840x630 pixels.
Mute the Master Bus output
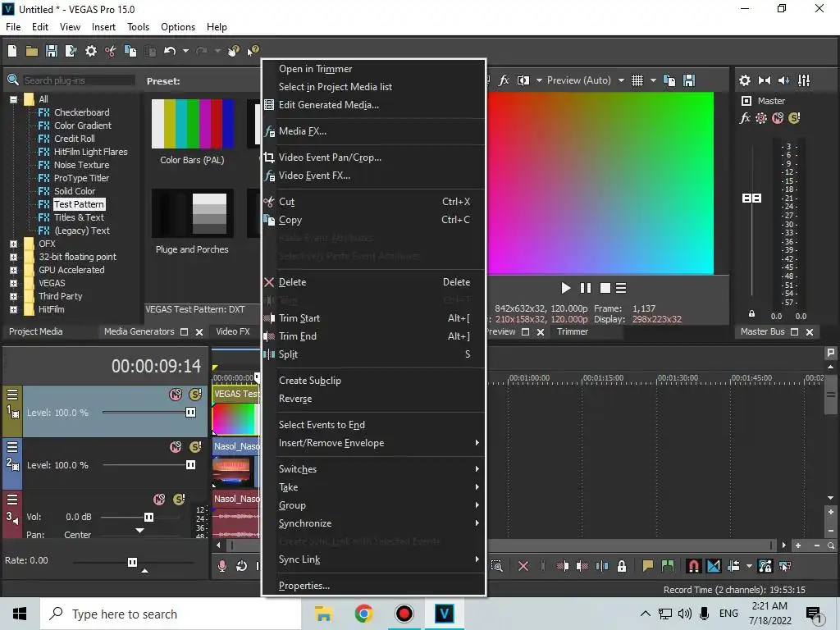click(778, 118)
